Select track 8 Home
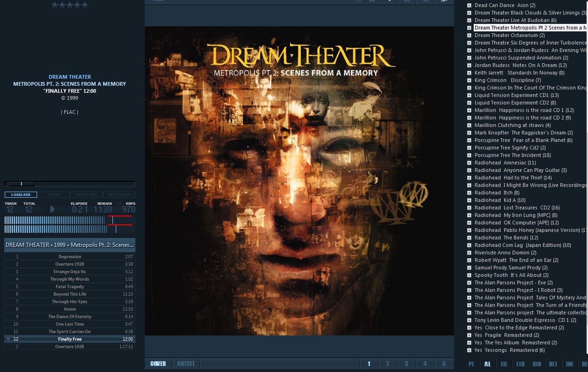 tap(70, 309)
